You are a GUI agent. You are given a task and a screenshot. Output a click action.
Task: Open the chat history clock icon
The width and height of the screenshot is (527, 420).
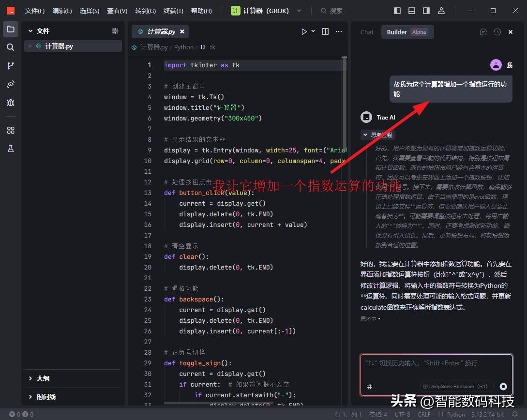click(497, 31)
